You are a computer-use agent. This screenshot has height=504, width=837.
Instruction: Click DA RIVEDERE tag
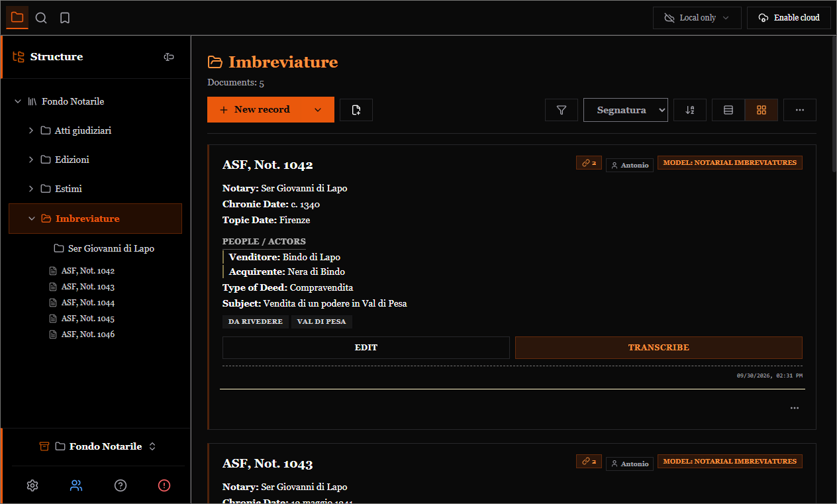256,322
